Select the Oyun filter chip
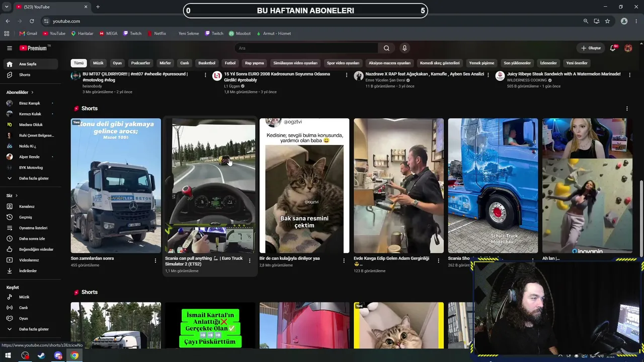The image size is (644, 362). [x=117, y=63]
